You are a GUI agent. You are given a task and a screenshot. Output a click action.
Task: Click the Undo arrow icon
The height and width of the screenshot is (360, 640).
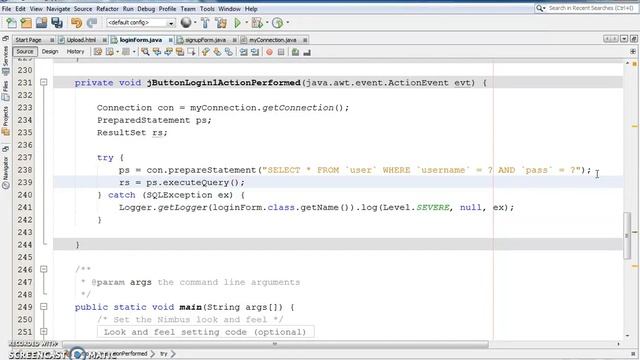coord(76,23)
